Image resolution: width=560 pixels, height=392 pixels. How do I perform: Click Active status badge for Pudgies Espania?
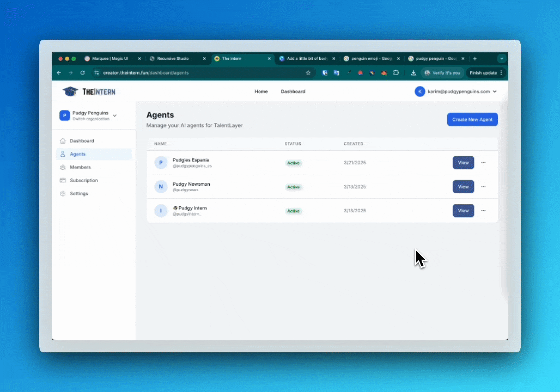294,163
